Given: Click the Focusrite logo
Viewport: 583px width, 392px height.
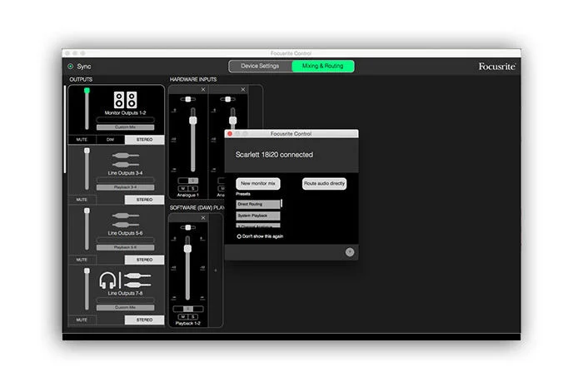Looking at the screenshot, I should coord(496,67).
